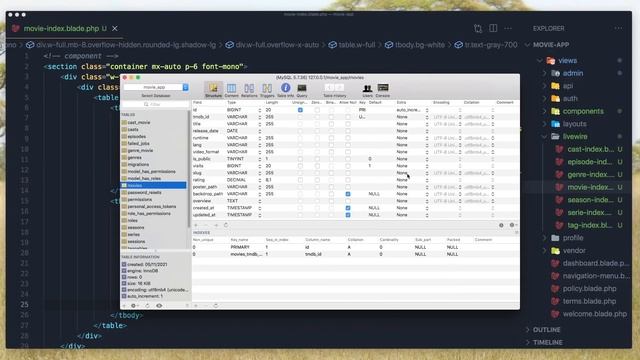This screenshot has width=640, height=360.
Task: Click the tables Filter search field
Action: click(156, 104)
